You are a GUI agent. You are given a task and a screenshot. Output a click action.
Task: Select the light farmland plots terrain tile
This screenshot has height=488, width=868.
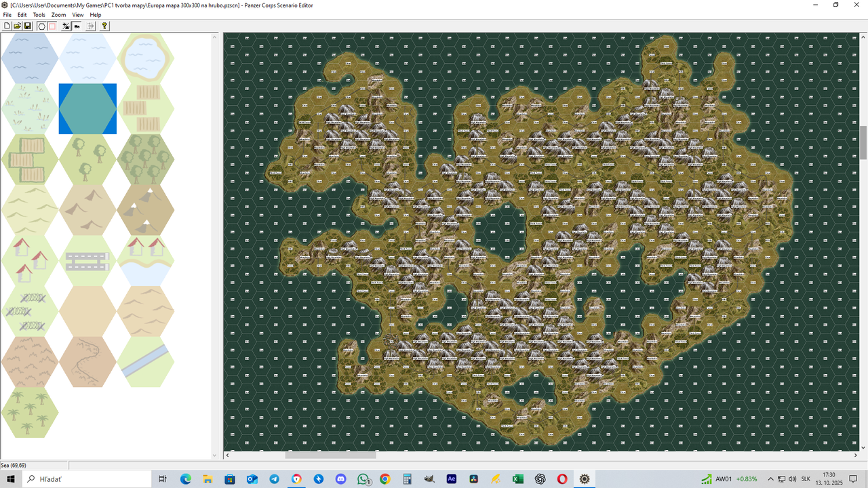[146, 108]
